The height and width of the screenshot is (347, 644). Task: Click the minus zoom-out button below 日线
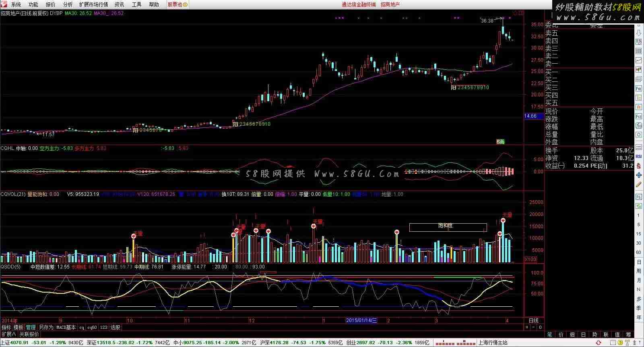pos(534,327)
